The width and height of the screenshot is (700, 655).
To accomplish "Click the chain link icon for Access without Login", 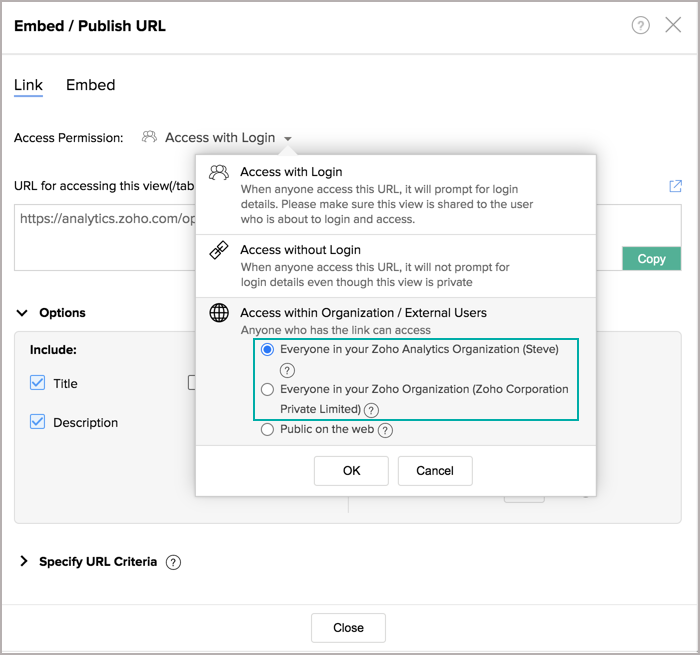I will 219,250.
